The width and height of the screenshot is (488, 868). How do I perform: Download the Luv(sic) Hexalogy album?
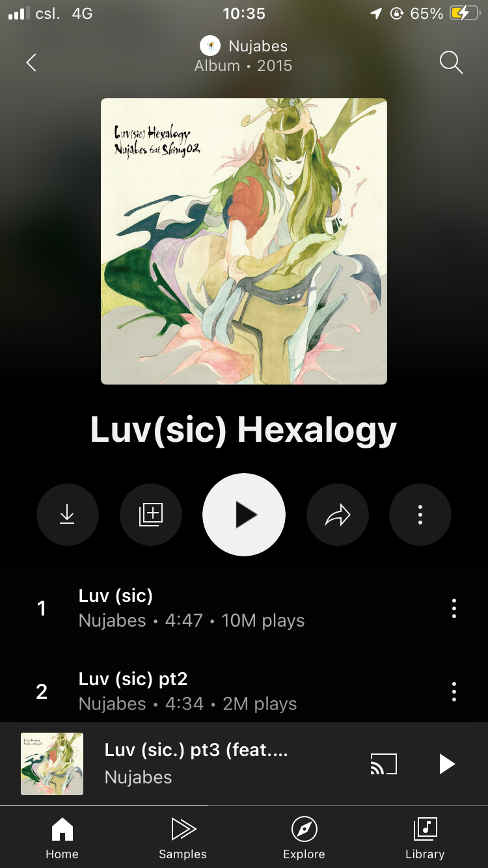68,514
